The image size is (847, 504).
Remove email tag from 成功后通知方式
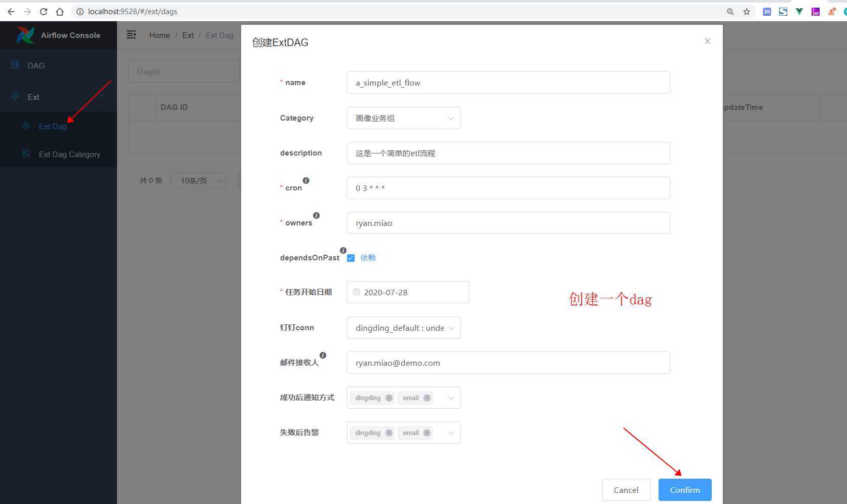point(427,398)
